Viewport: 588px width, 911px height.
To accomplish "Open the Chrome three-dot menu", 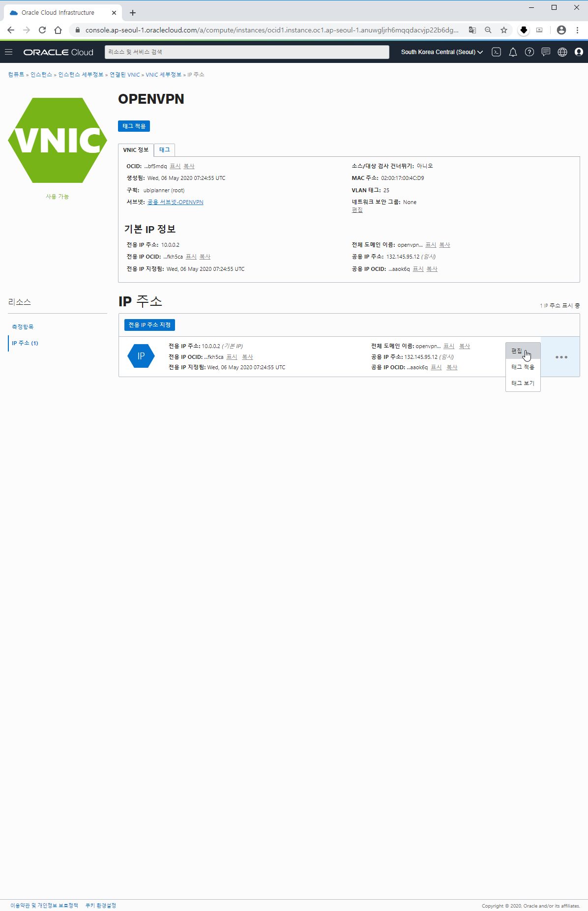I will (x=578, y=30).
